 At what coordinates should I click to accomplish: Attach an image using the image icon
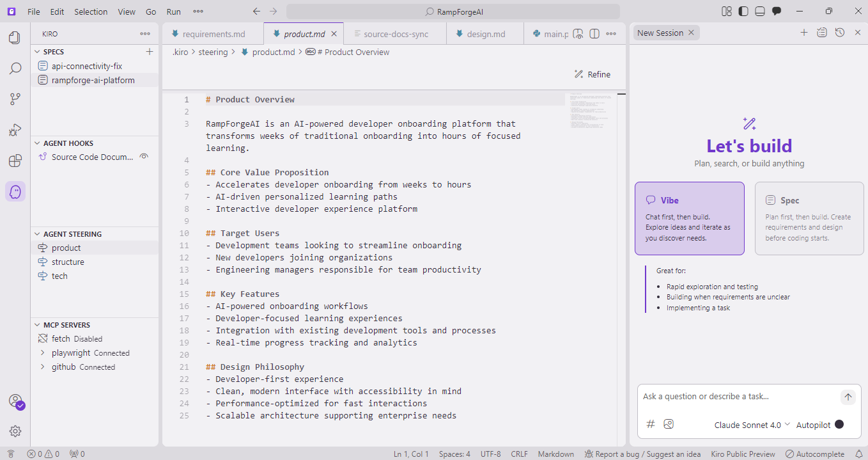click(x=669, y=424)
